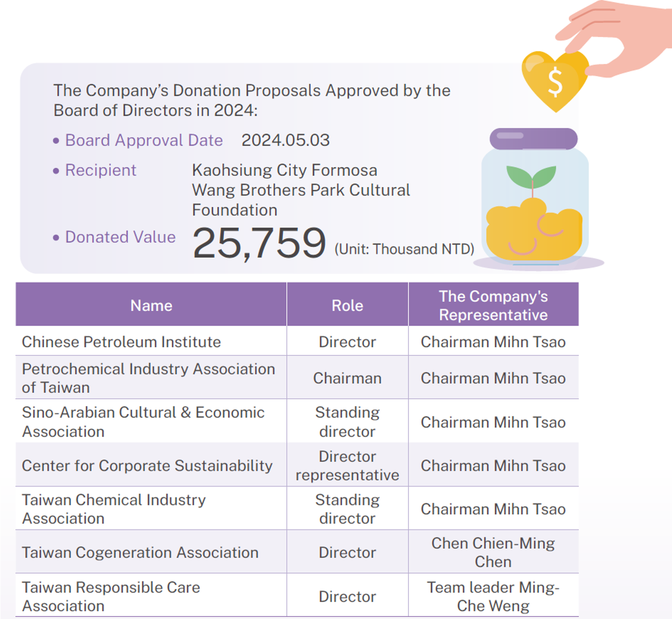Viewport: 672px width, 619px height.
Task: Click Taiwan Cogeneration Association entry
Action: 140,552
